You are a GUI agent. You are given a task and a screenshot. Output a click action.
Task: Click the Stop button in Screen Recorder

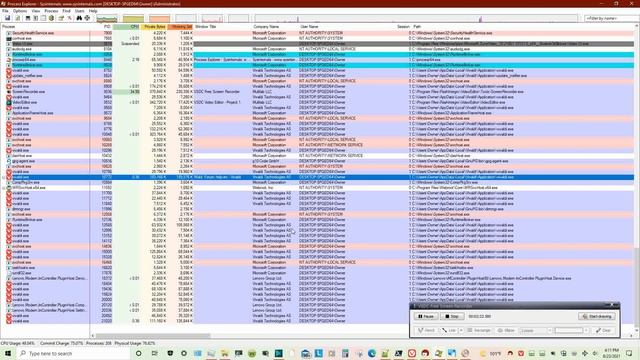coord(452,316)
